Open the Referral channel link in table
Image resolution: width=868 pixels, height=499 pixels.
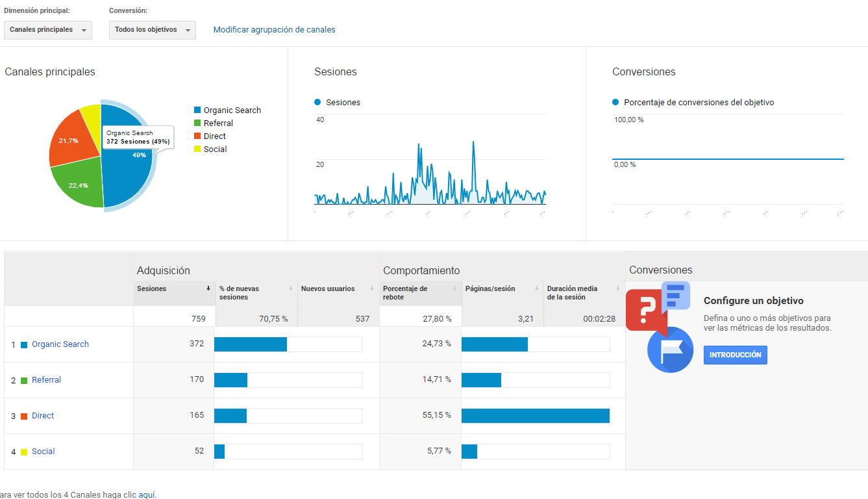[46, 380]
